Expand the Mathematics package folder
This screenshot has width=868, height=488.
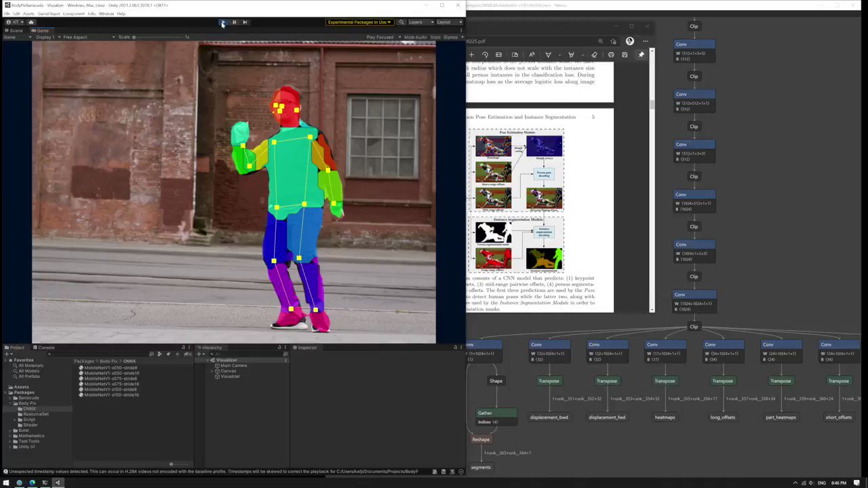10,436
